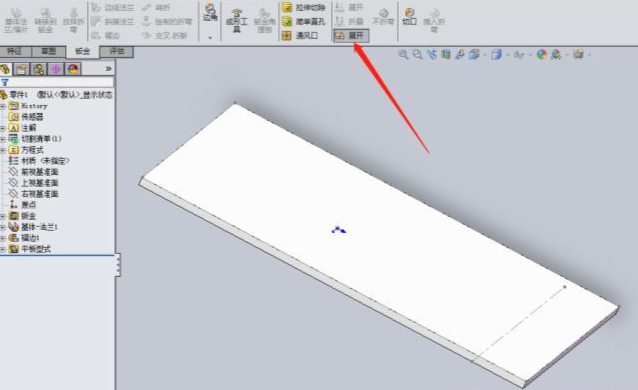Select the 原点 origin in tree

(23, 205)
